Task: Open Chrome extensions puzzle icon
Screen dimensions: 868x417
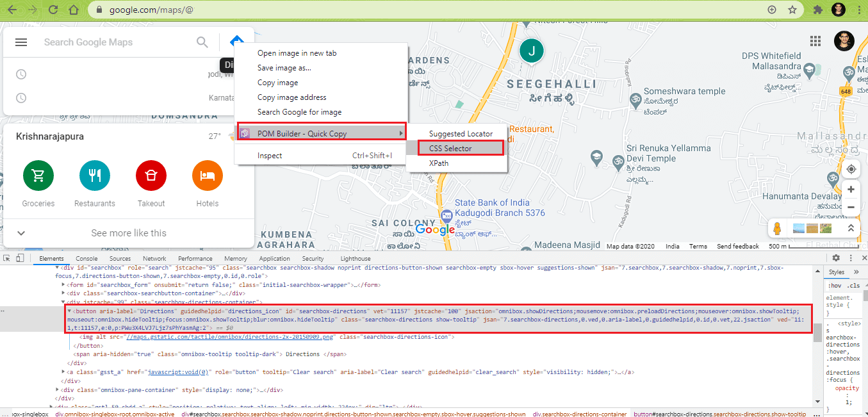Action: coord(818,10)
